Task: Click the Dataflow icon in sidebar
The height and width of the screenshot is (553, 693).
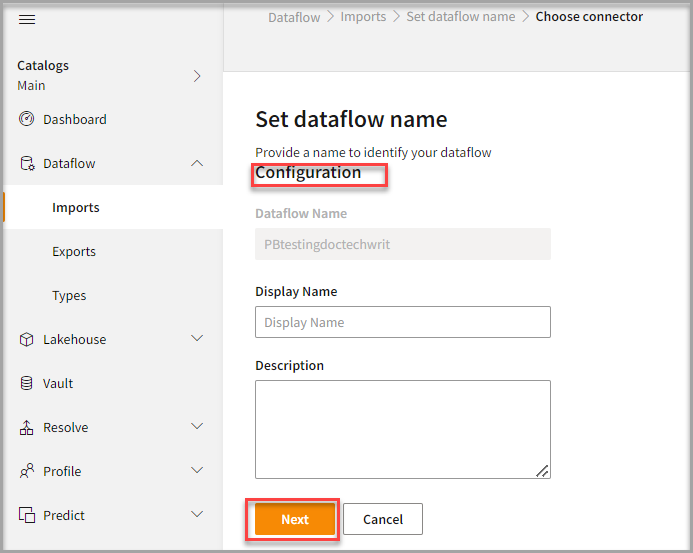Action: 27,164
